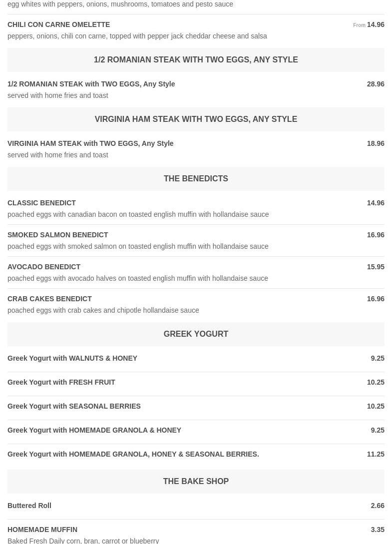
Task: Click The Bake Shop section header
Action: (196, 482)
